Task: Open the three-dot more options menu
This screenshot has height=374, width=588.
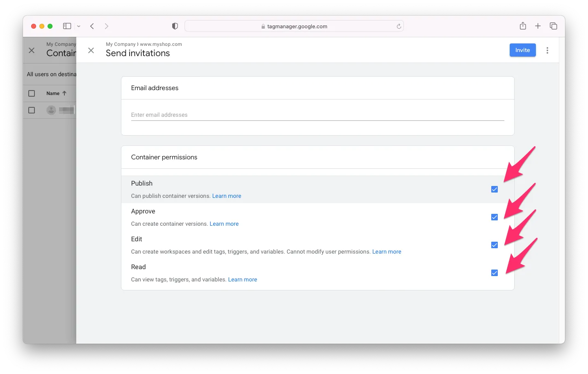Action: point(547,50)
